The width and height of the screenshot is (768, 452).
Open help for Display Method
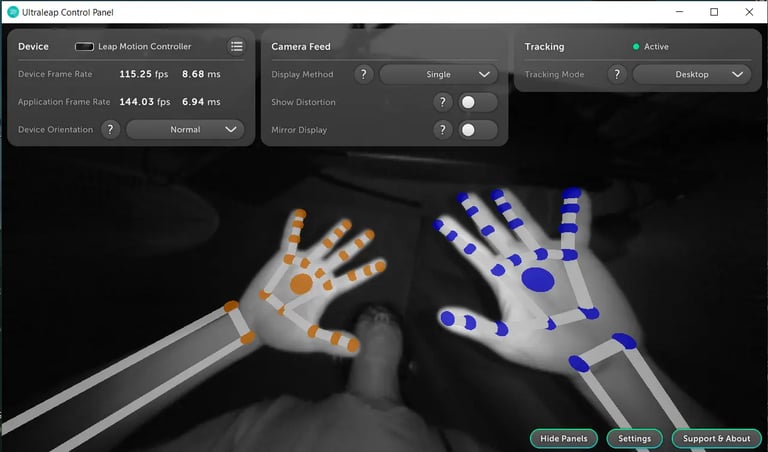point(363,74)
